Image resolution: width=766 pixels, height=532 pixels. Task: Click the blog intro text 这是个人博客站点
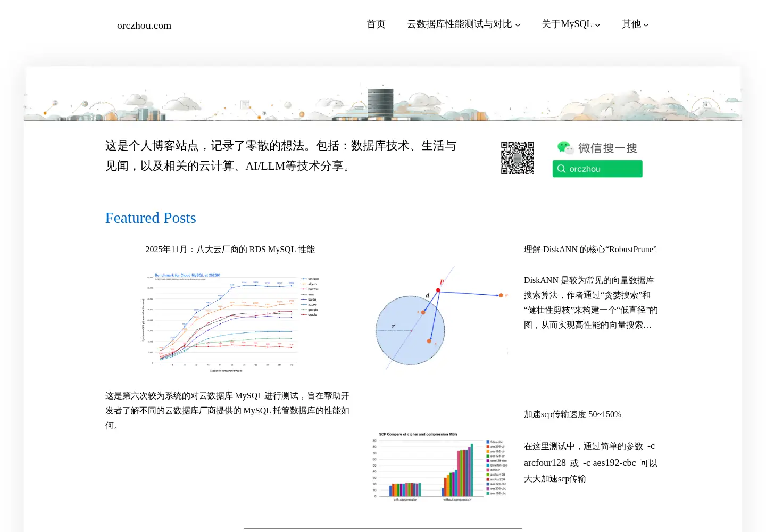281,156
